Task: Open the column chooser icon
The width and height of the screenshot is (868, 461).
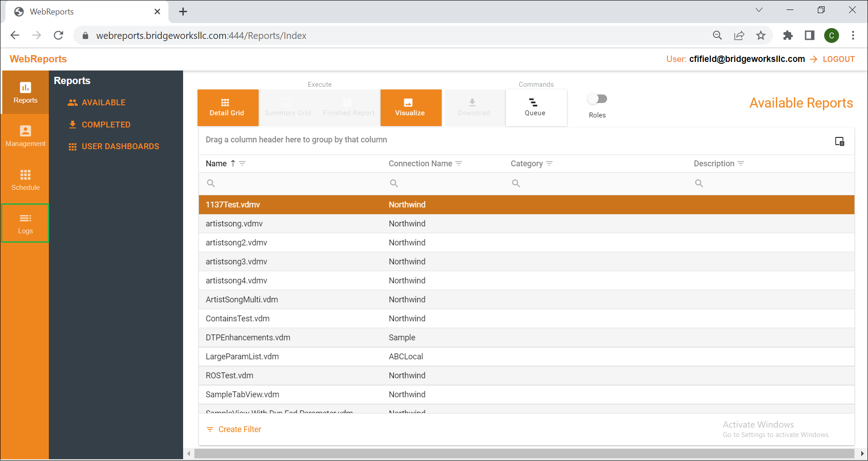Action: click(840, 141)
